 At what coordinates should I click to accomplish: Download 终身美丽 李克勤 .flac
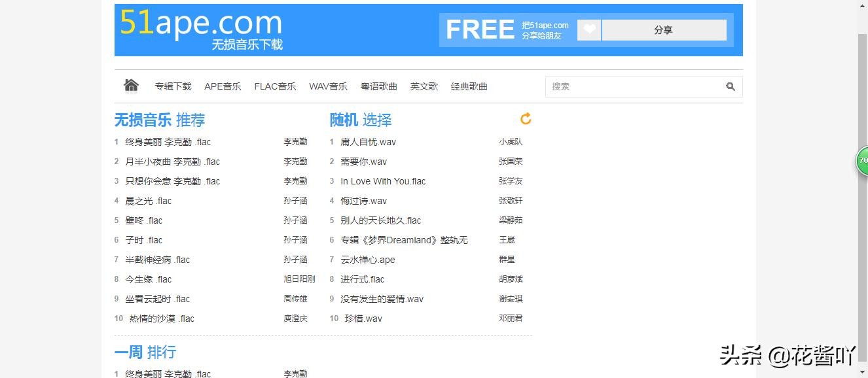(x=168, y=141)
